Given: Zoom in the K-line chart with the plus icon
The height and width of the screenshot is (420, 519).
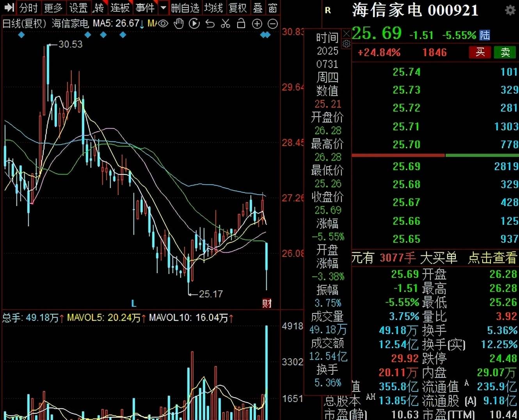Looking at the screenshot, I should (x=257, y=24).
